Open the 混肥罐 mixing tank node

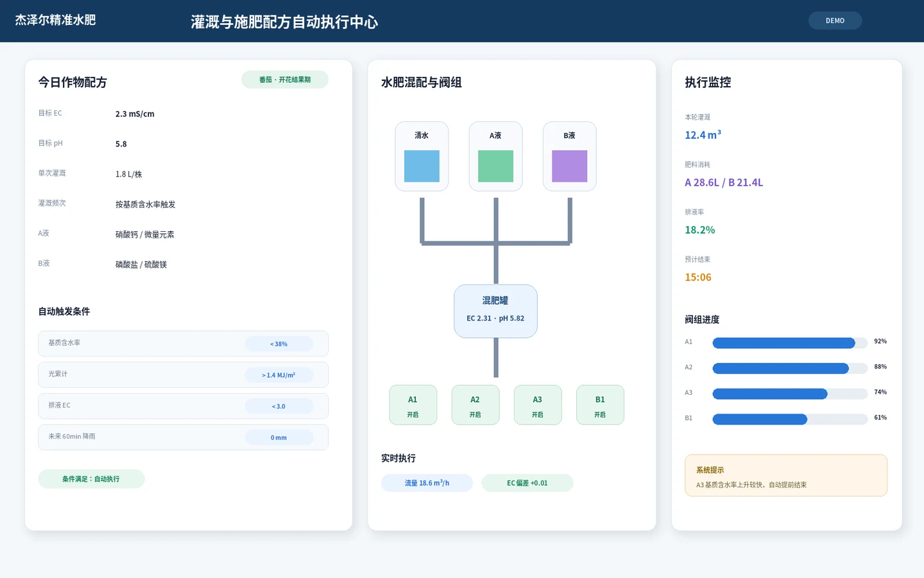tap(495, 311)
